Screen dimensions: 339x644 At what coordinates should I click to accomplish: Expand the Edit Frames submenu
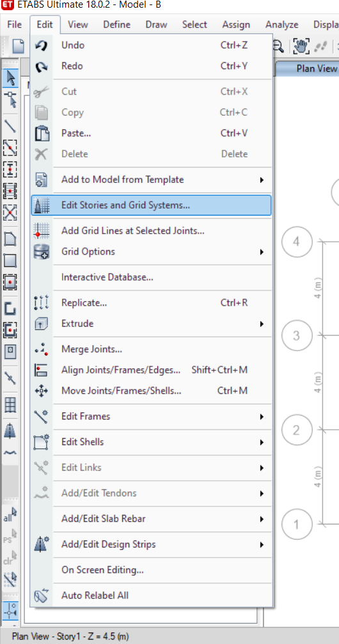point(262,416)
